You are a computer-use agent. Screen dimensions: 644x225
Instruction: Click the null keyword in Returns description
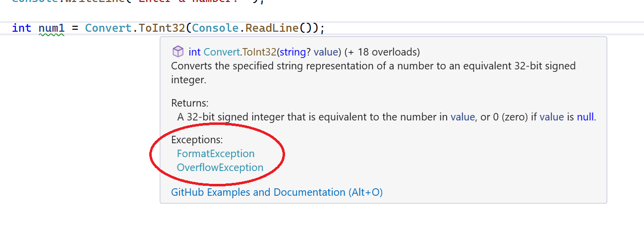[585, 117]
